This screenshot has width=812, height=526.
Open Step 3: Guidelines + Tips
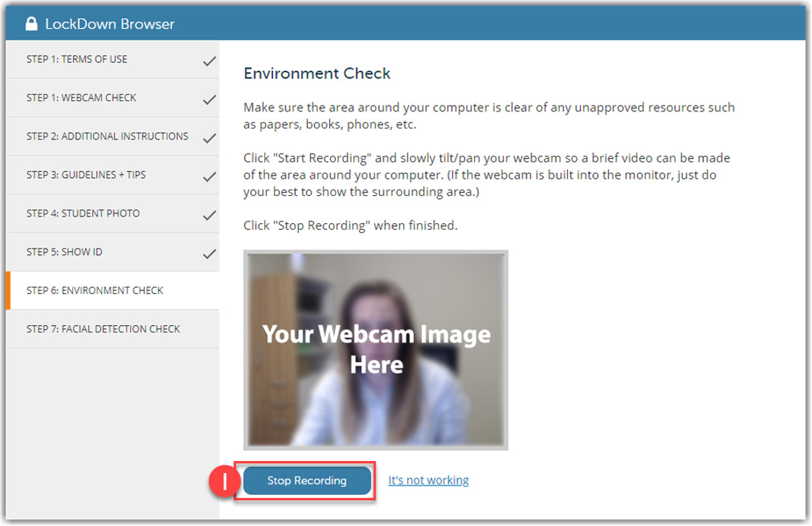tap(86, 175)
